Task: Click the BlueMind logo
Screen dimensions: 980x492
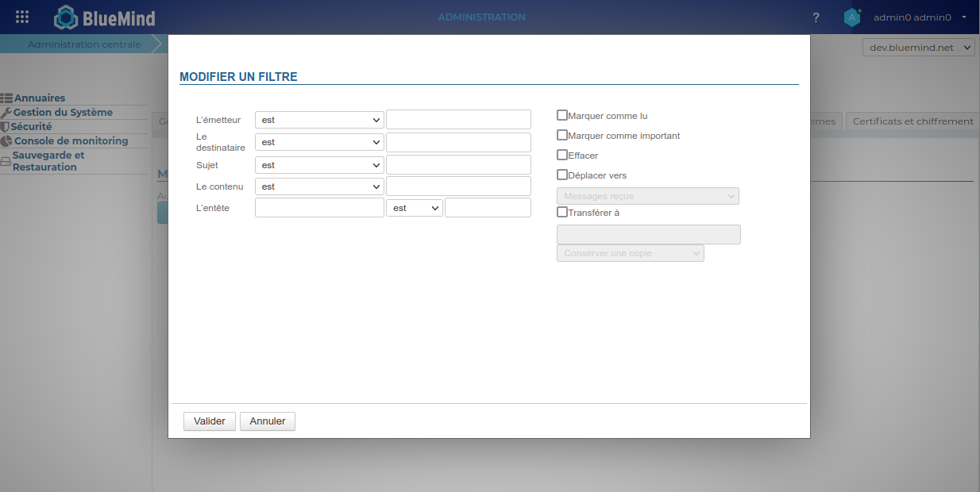Action: [105, 17]
